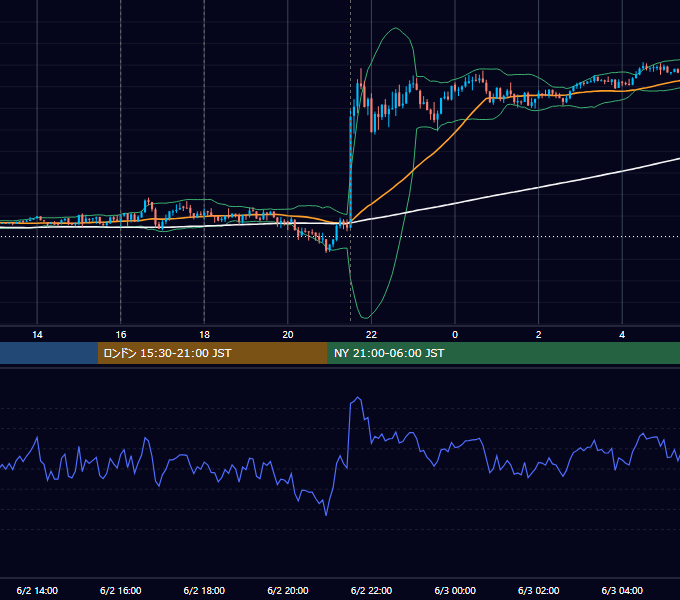Click the 6/3 00:00 date label
Image resolution: width=680 pixels, height=600 pixels.
tap(455, 590)
